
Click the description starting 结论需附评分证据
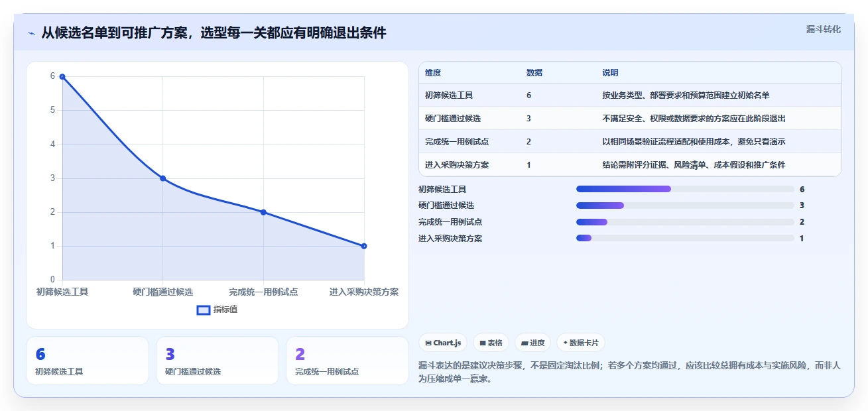(694, 165)
